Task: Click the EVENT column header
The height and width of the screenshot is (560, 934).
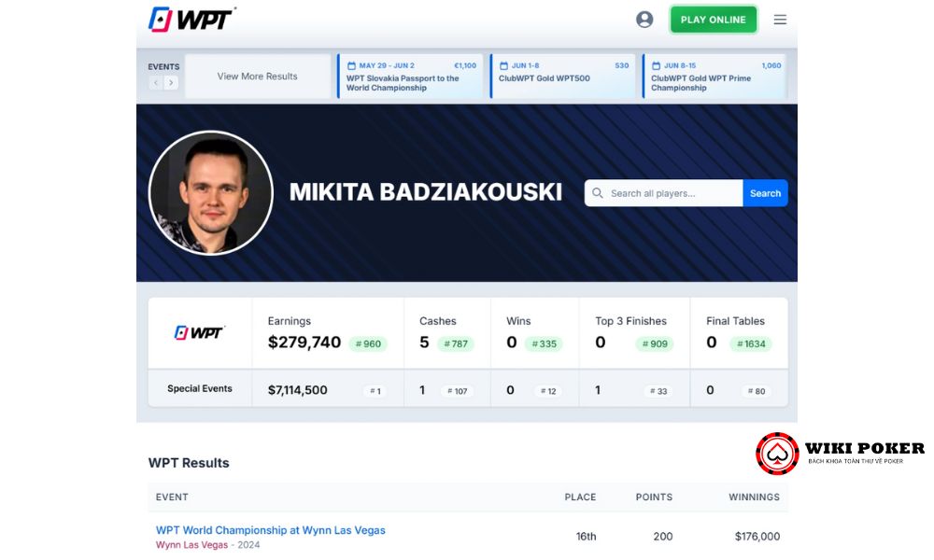Action: 172,497
